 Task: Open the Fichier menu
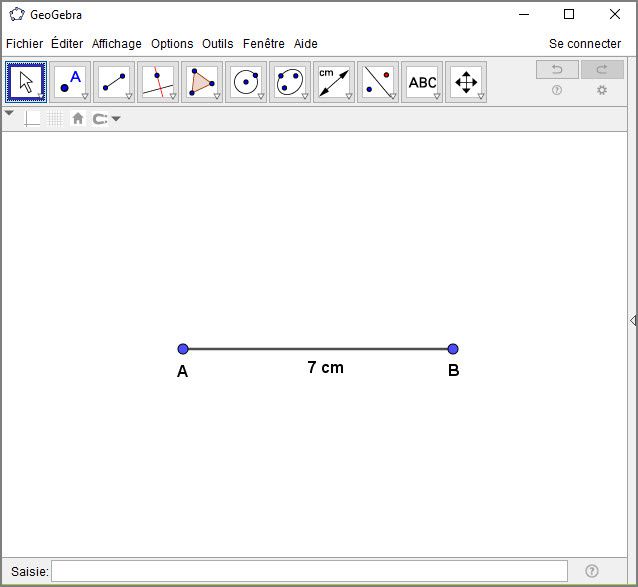(x=24, y=44)
